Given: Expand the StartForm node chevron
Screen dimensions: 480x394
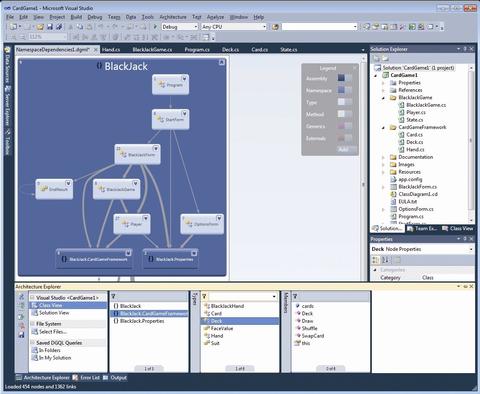Looking at the screenshot, I should tap(184, 114).
